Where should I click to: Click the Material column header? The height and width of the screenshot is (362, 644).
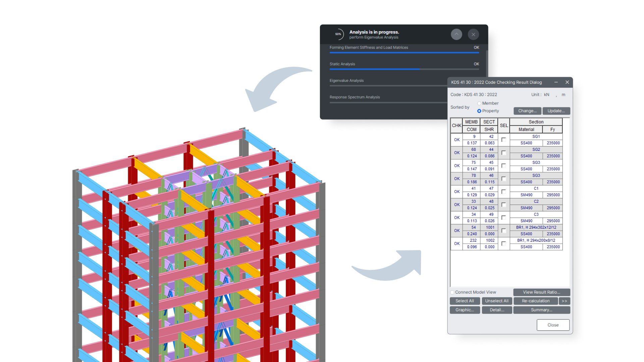coord(526,129)
